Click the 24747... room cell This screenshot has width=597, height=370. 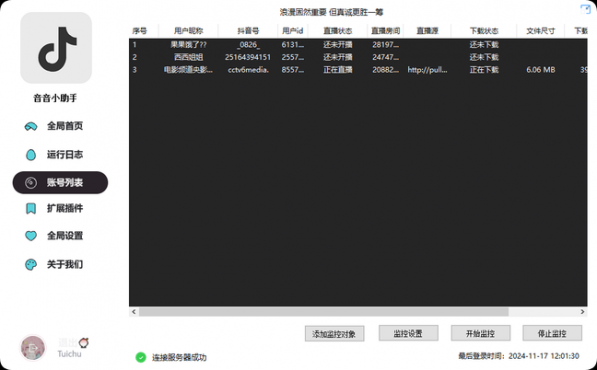(x=386, y=57)
